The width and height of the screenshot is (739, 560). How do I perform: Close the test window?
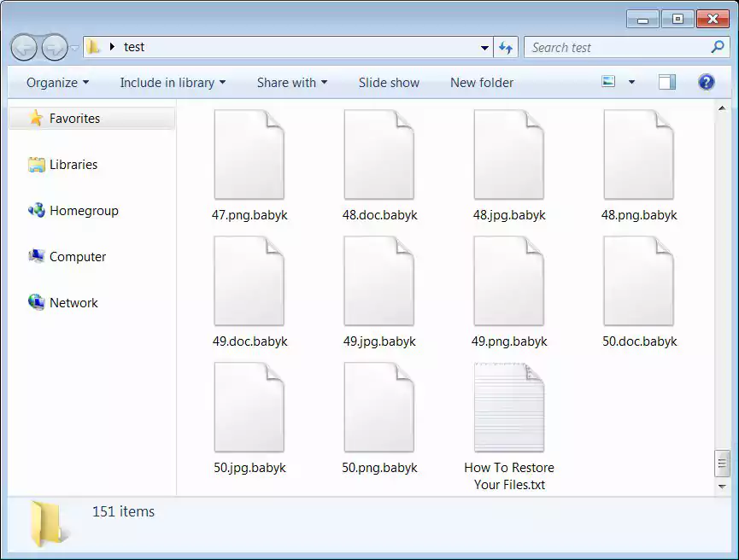click(x=713, y=20)
